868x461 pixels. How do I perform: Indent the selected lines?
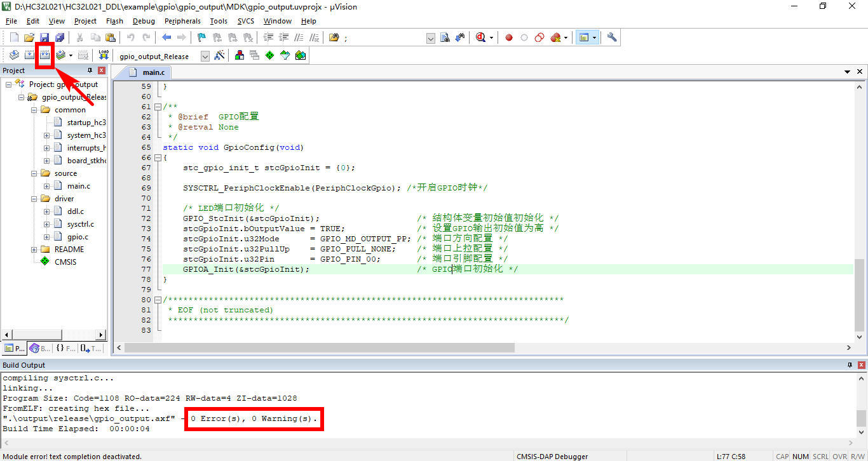coord(268,37)
